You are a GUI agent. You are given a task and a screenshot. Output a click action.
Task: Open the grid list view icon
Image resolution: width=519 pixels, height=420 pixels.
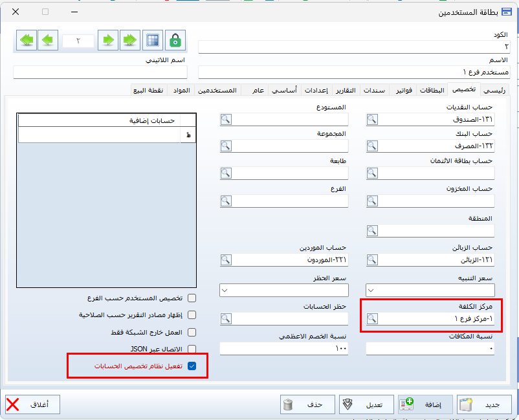(x=153, y=40)
